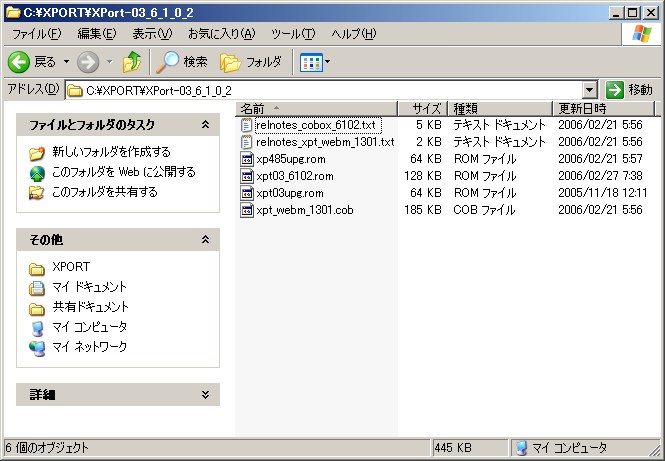Click the xpt03_6102.rom file icon
This screenshot has height=461, width=665.
click(x=246, y=176)
